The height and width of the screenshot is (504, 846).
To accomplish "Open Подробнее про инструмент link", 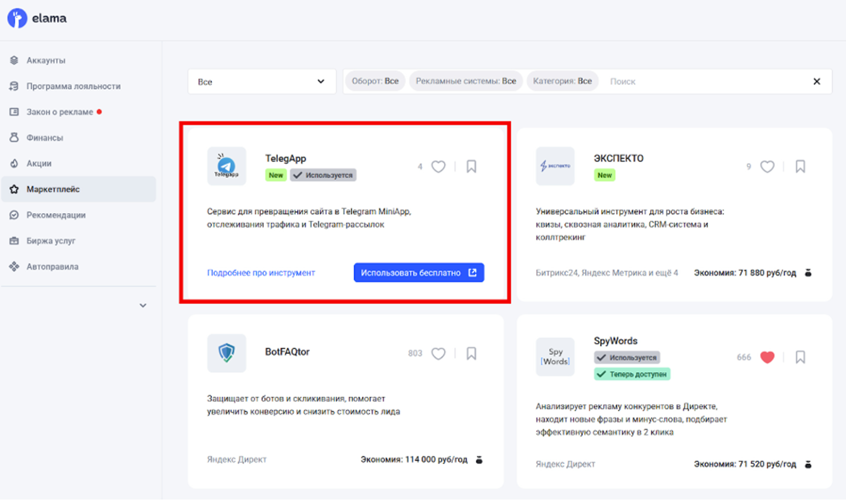I will [261, 272].
